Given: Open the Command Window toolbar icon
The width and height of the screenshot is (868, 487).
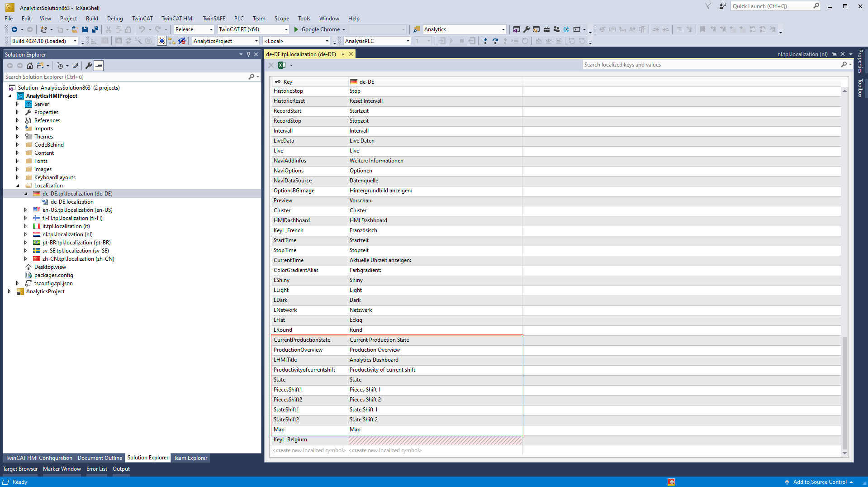Looking at the screenshot, I should pyautogui.click(x=577, y=29).
